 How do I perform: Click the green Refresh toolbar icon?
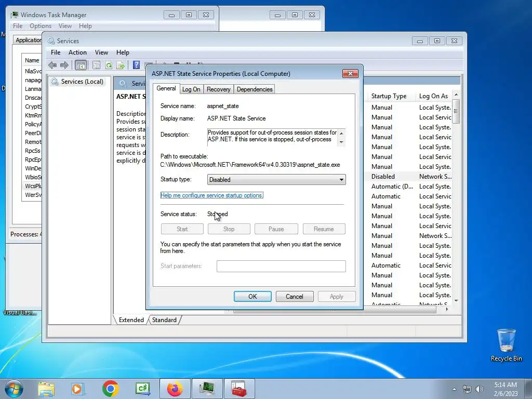point(109,65)
